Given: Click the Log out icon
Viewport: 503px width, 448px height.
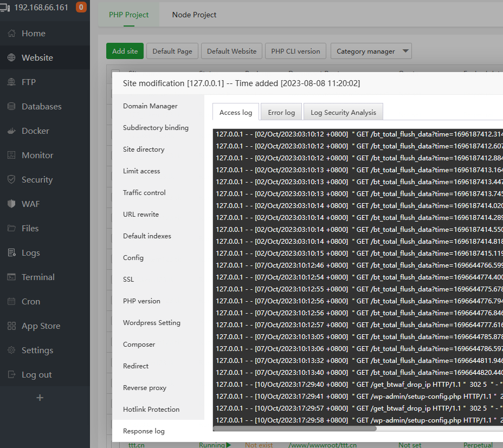Looking at the screenshot, I should tap(11, 374).
